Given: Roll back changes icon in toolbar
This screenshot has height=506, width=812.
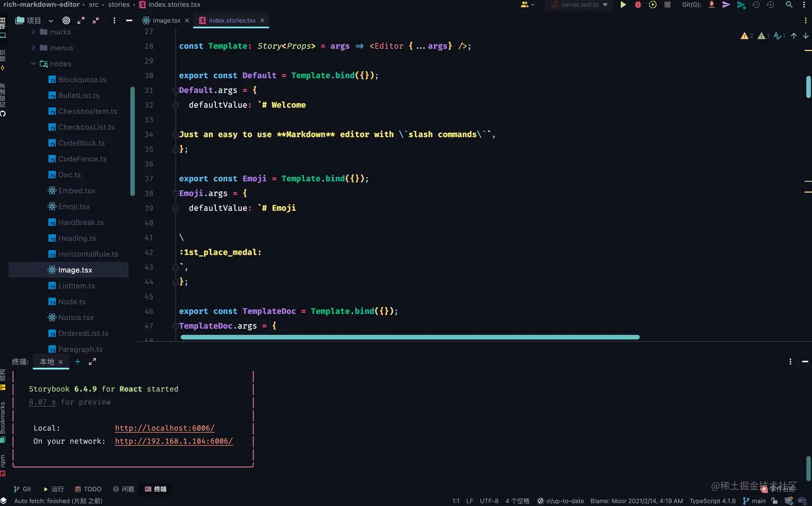Looking at the screenshot, I should click(770, 5).
